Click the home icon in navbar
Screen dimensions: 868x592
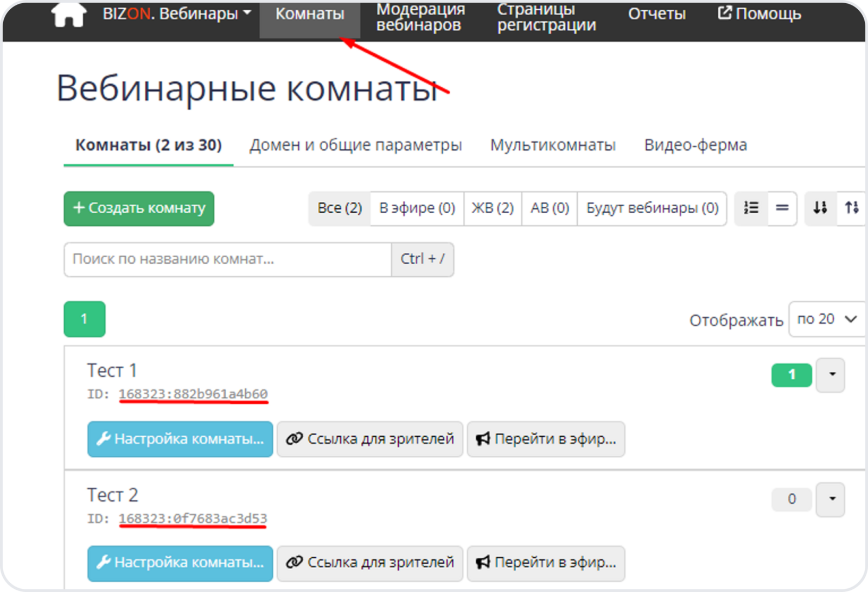click(69, 14)
